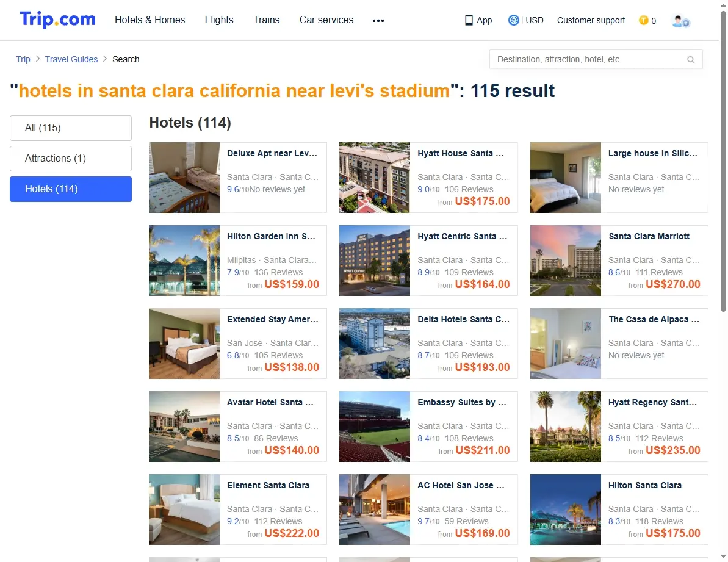Open Hotels & Homes menu
This screenshot has height=562, width=728.
150,20
